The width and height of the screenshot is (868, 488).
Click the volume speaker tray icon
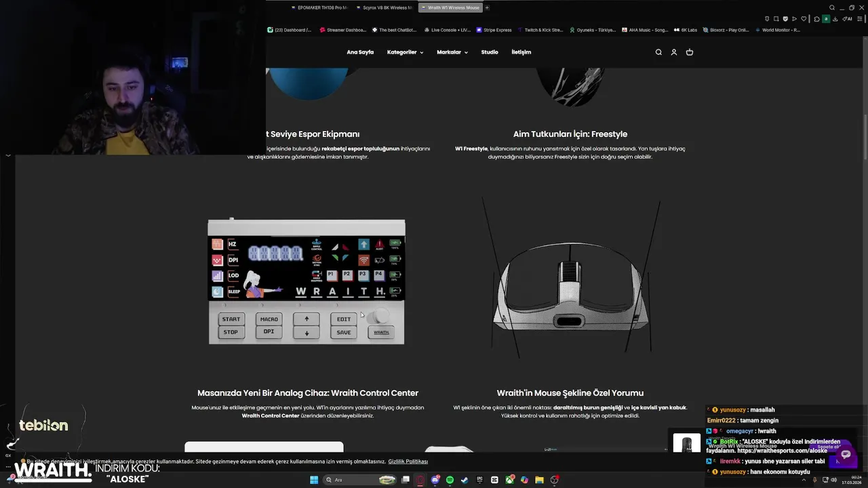pyautogui.click(x=834, y=480)
